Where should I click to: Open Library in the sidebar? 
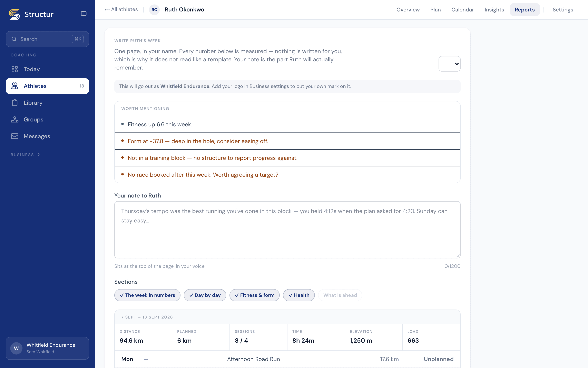click(47, 103)
